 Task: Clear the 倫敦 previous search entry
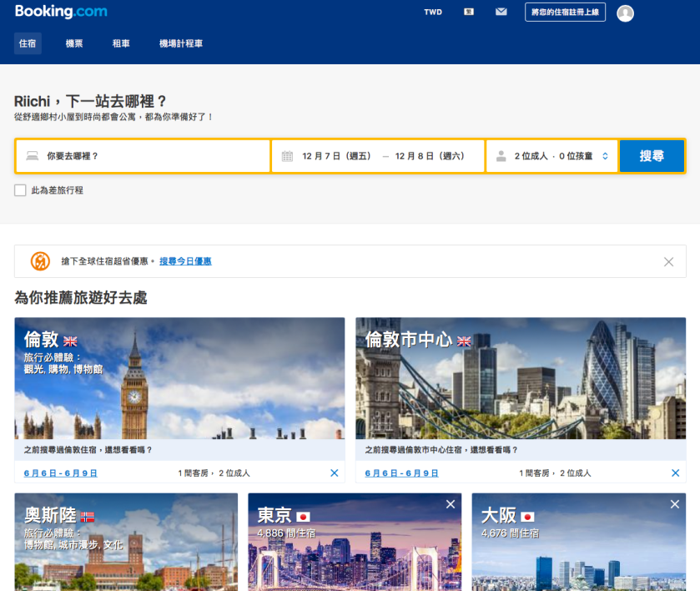[x=335, y=473]
